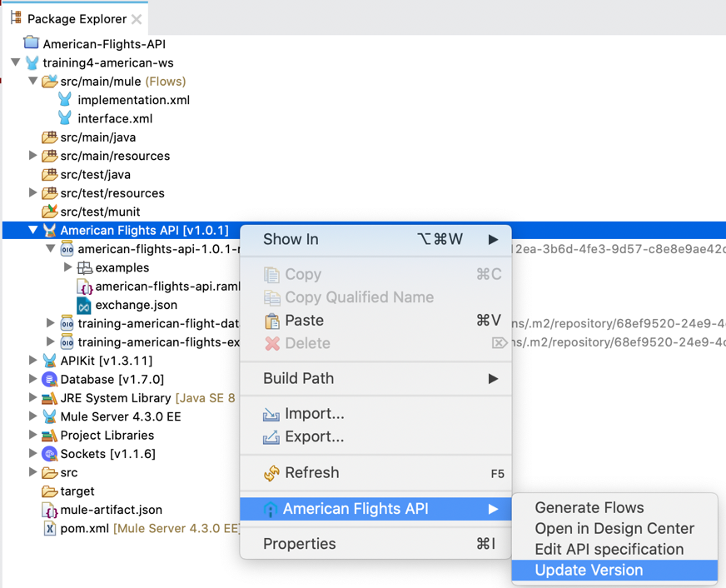Viewport: 726px width, 588px height.
Task: Expand the JRE System Library node
Action: [x=32, y=396]
